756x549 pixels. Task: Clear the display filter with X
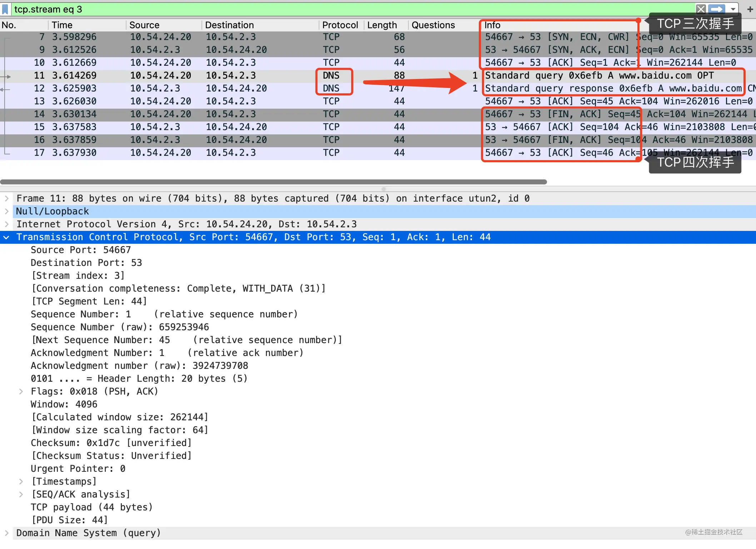click(x=701, y=9)
